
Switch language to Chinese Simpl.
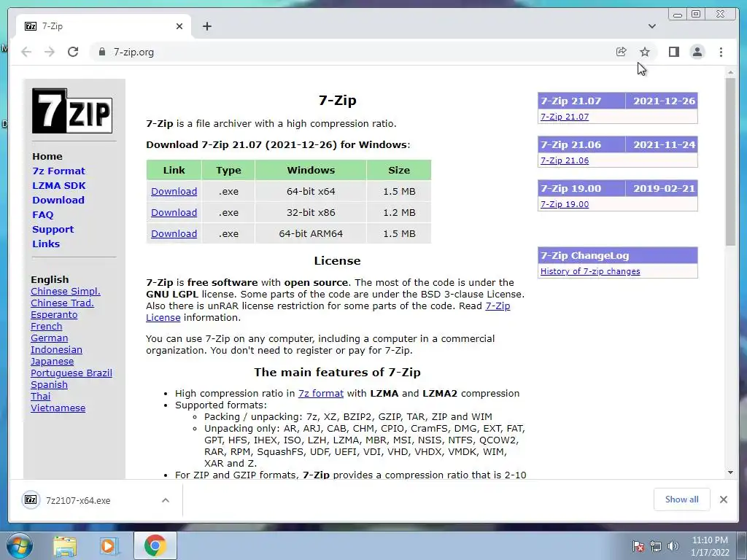tap(65, 292)
